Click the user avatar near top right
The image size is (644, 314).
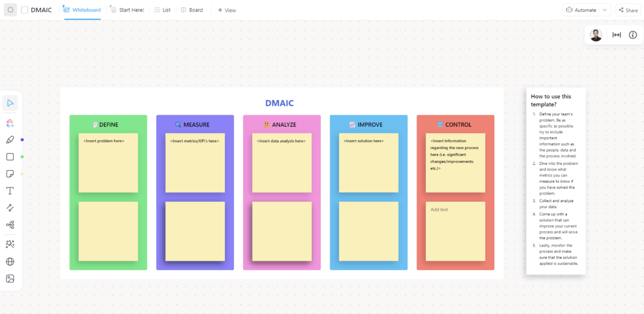click(x=596, y=35)
